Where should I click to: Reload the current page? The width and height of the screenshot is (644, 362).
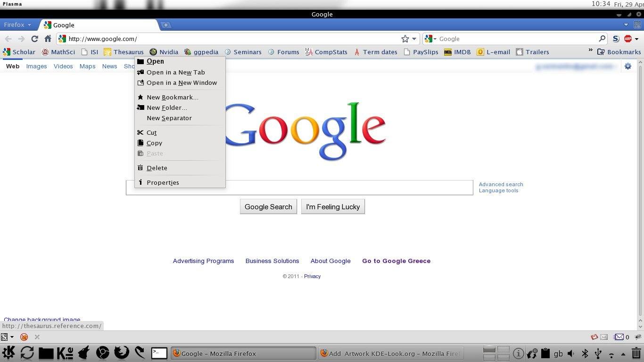click(34, 39)
